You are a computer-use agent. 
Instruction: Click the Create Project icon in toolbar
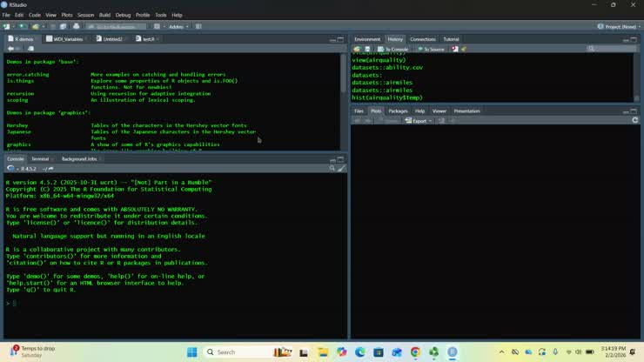(x=22, y=27)
